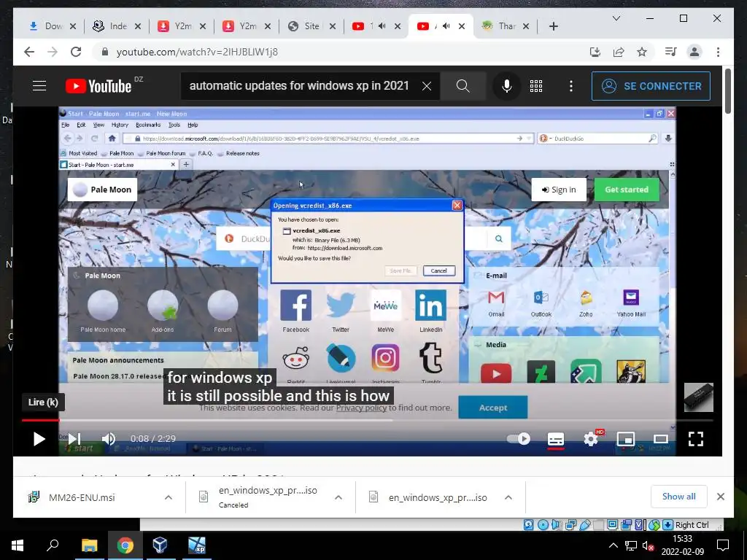Open MM26-ENU.msi download
The width and height of the screenshot is (747, 560).
(x=82, y=497)
